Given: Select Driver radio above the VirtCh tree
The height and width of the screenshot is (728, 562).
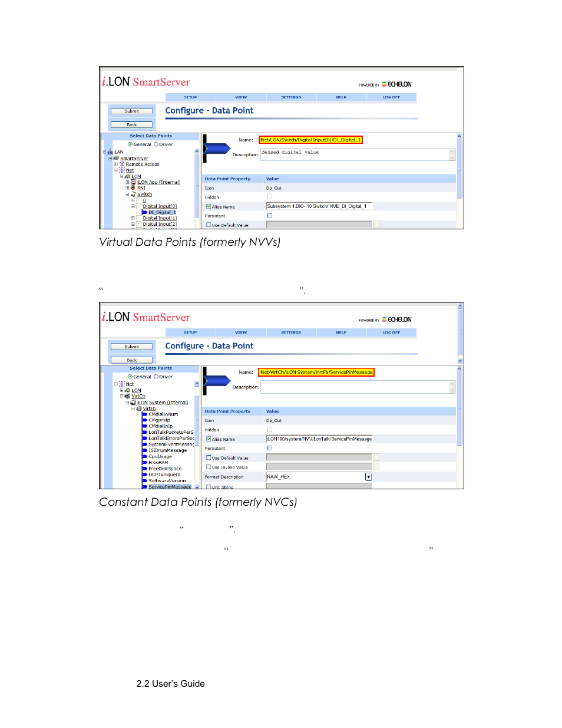Looking at the screenshot, I should (x=156, y=377).
